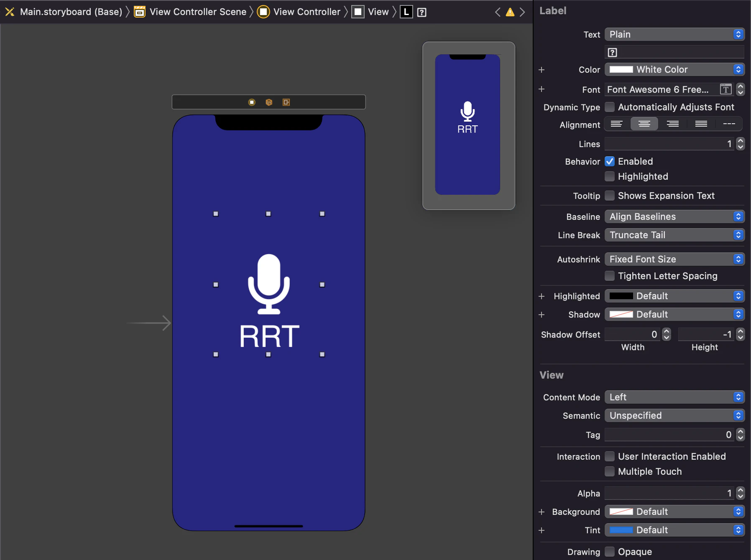Add a variation for Highlighted color with plus

pos(542,296)
